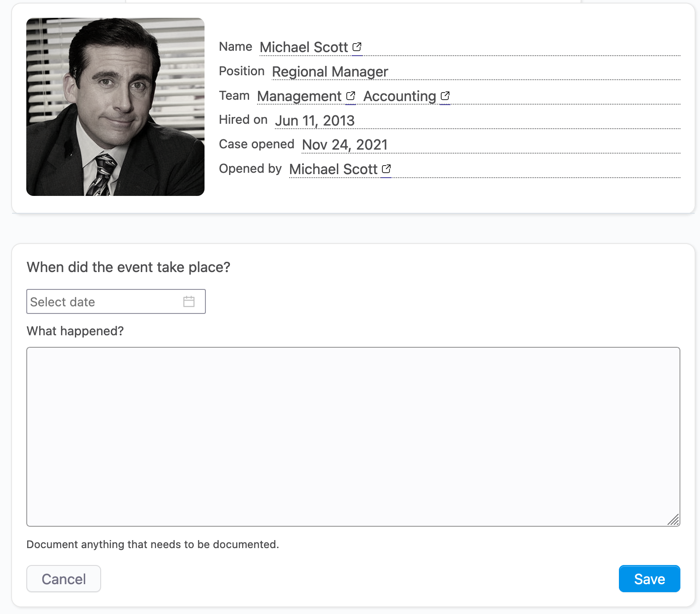Click the When did the event take place heading
This screenshot has width=700, height=614.
coord(129,267)
